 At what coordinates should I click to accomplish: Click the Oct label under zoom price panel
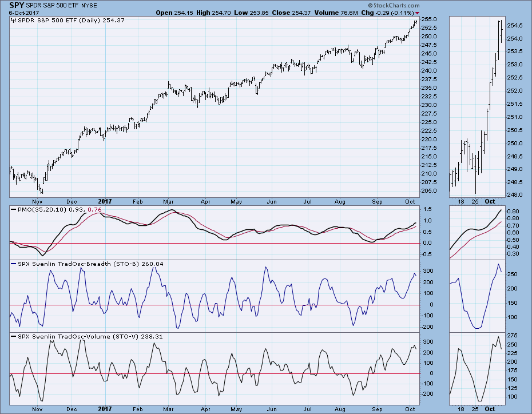coord(490,201)
